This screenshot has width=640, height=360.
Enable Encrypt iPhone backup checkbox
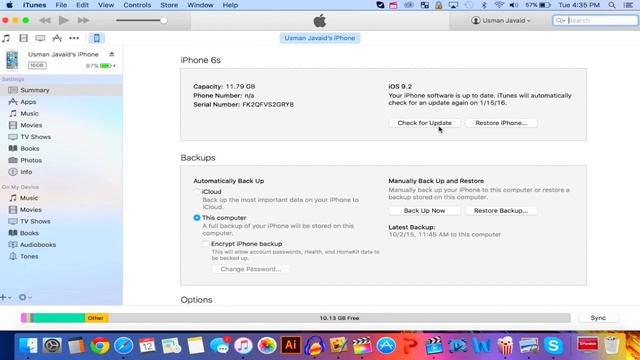[206, 244]
